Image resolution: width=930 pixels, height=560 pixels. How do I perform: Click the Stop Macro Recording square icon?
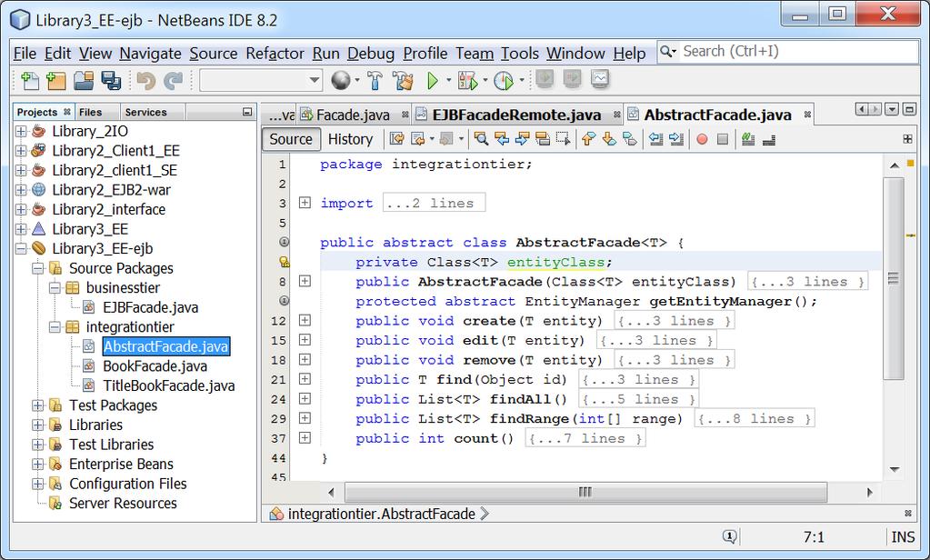pyautogui.click(x=723, y=139)
